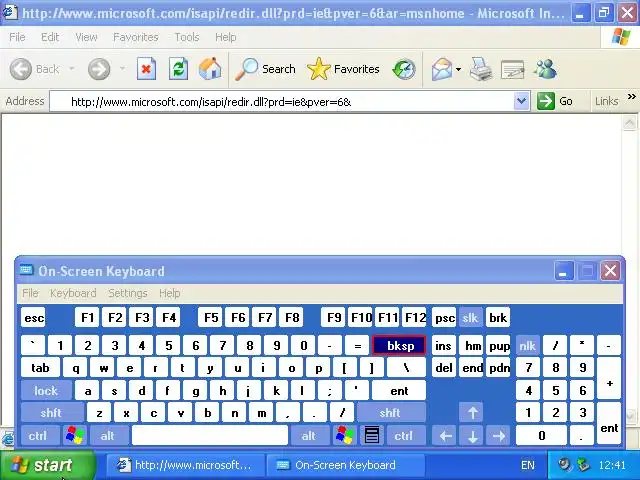Click On-Screen Keyboard taskbar button
This screenshot has height=480, width=640.
click(x=345, y=465)
